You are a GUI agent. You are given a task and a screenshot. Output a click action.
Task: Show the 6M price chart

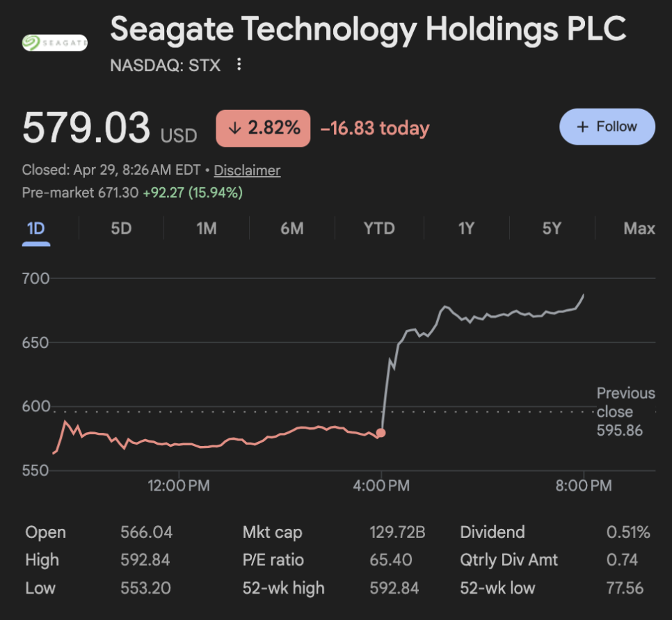(x=291, y=228)
